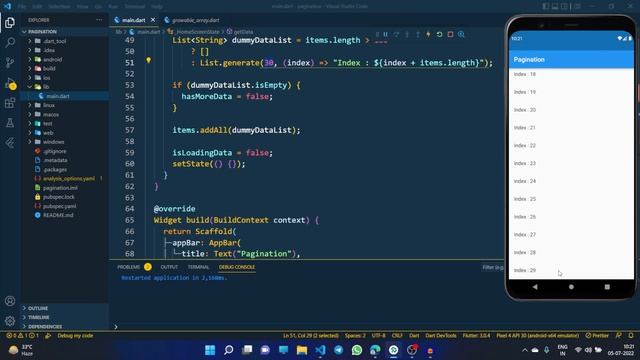Tap the 'Index : 24' list item in emulator
640x360 pixels.
(571, 181)
